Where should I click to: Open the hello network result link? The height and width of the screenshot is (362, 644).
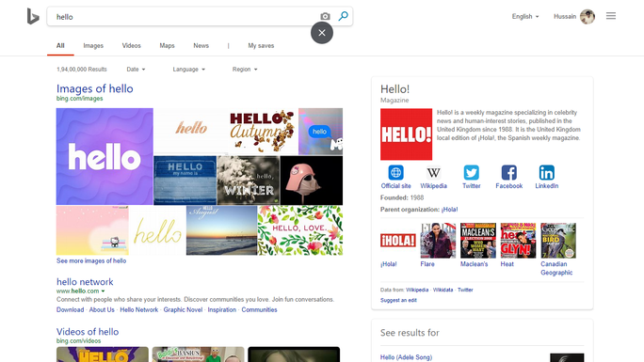click(x=85, y=282)
